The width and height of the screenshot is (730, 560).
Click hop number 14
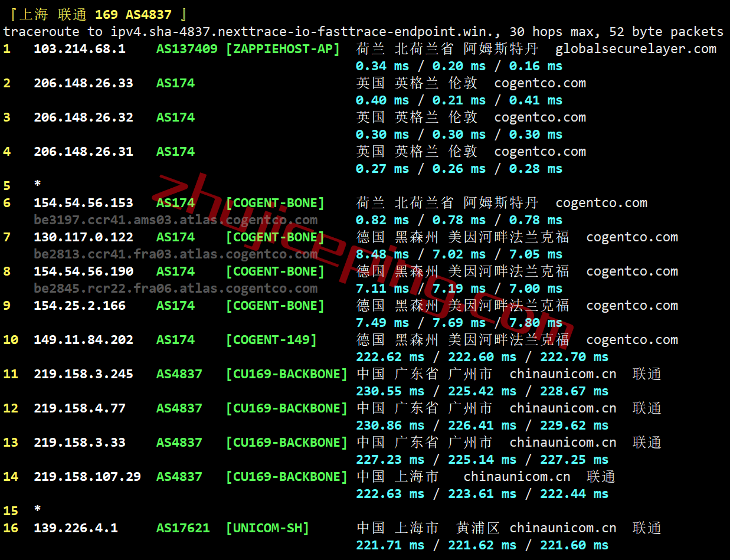pos(11,477)
